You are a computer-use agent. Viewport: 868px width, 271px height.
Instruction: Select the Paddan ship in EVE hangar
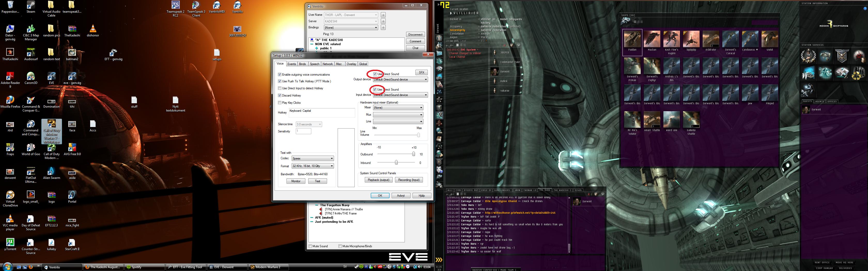pyautogui.click(x=632, y=42)
